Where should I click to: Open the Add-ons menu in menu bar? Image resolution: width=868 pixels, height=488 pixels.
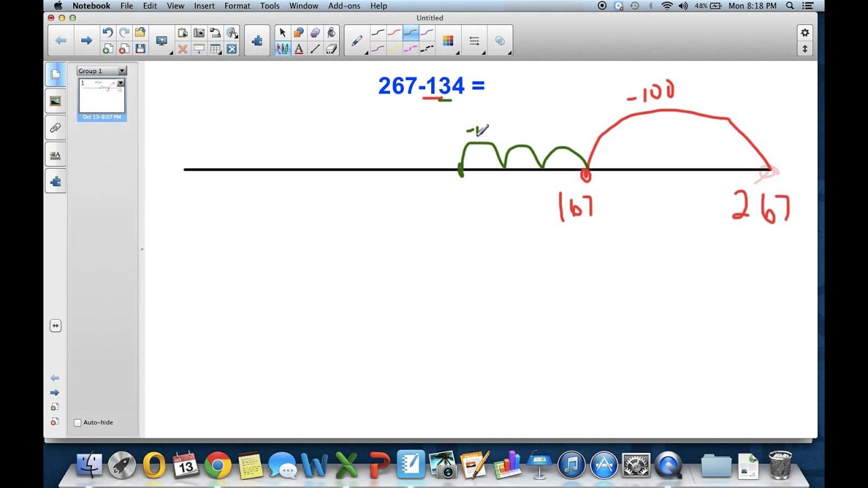[x=344, y=5]
